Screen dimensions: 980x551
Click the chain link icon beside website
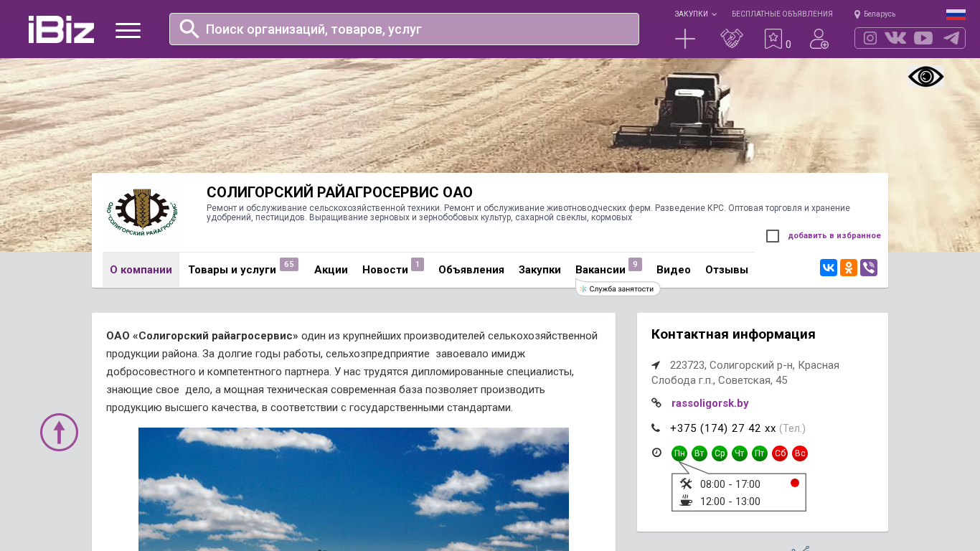656,403
